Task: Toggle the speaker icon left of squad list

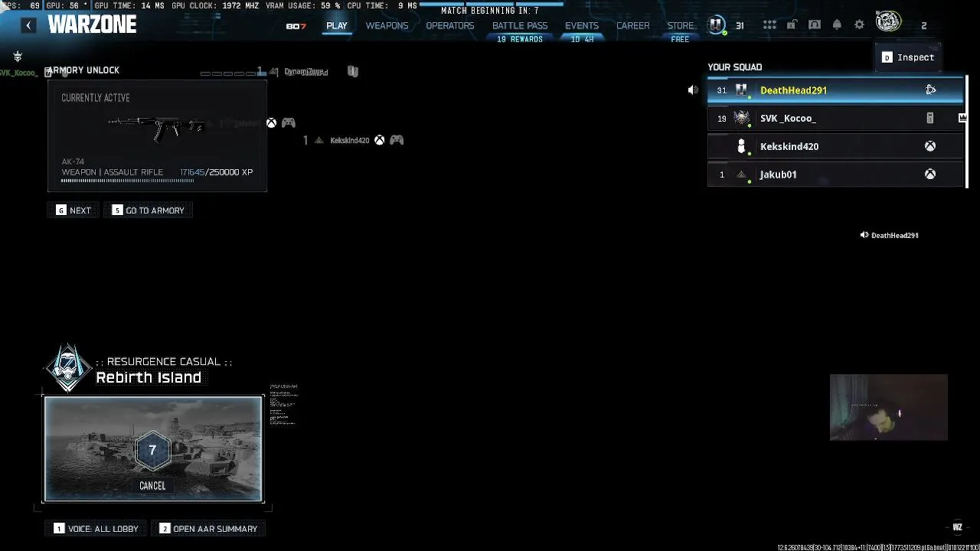Action: pos(693,90)
